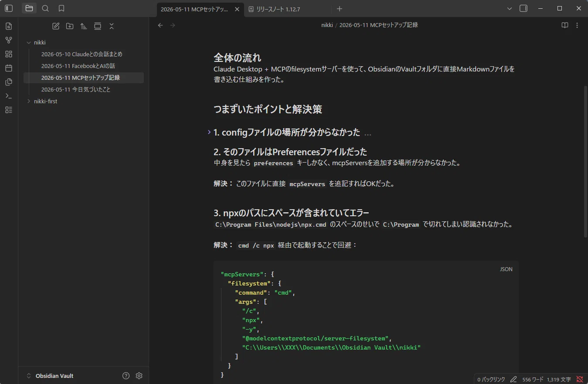Viewport: 588px width, 384px height.
Task: Click inline code cmd /c npx
Action: point(256,245)
